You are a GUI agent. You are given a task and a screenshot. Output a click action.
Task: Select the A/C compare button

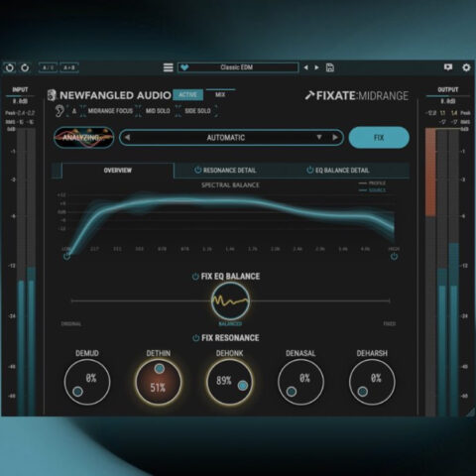49,67
